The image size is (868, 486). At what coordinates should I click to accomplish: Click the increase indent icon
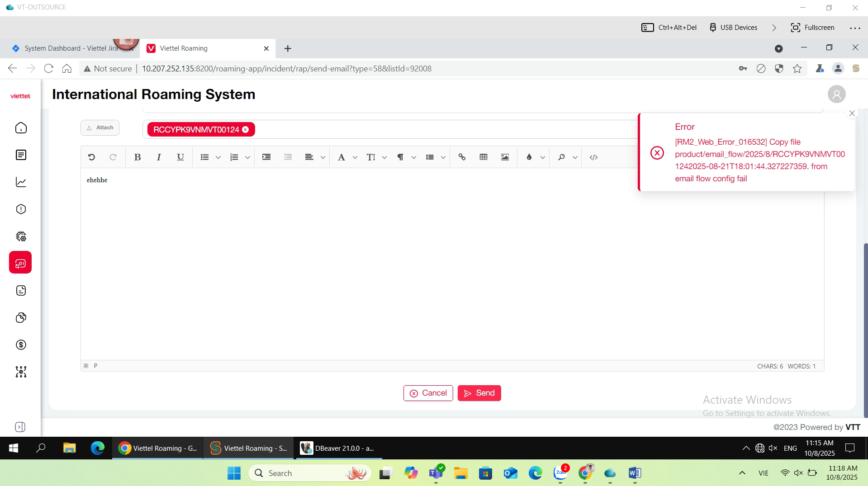[266, 157]
